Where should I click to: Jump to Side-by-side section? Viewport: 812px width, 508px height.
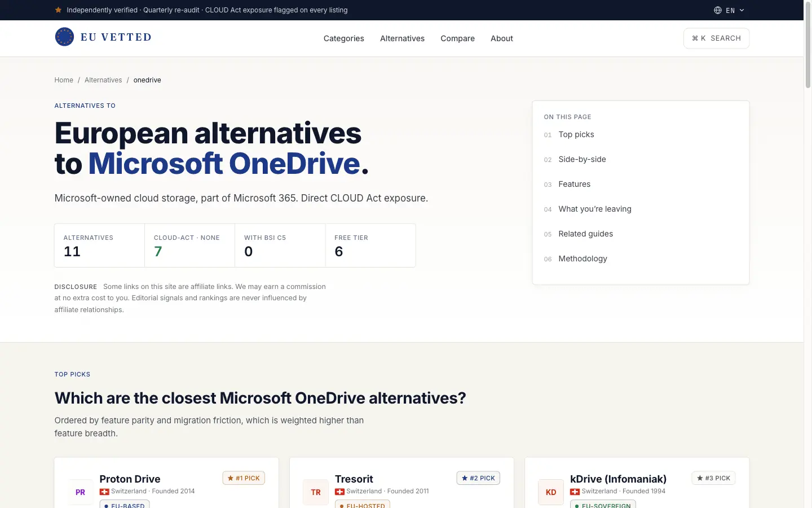pyautogui.click(x=582, y=159)
